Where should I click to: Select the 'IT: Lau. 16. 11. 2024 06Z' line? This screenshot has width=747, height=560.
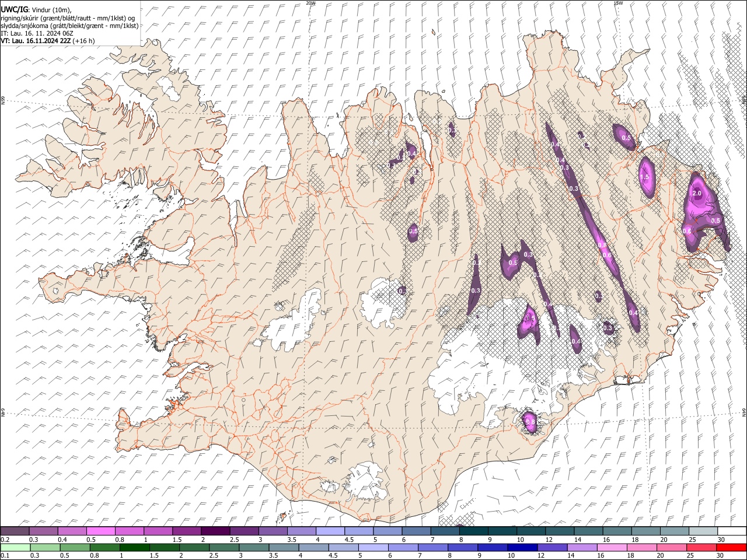pyautogui.click(x=37, y=33)
